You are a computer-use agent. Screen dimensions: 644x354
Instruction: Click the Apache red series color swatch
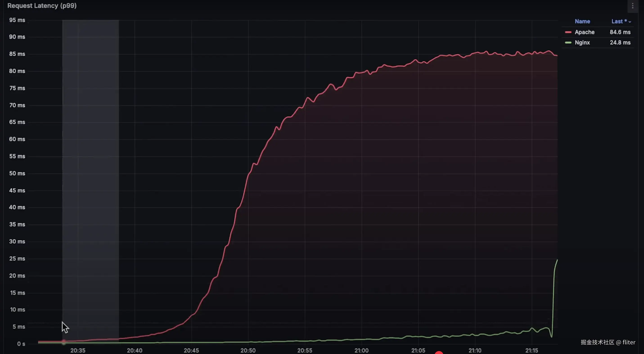568,32
